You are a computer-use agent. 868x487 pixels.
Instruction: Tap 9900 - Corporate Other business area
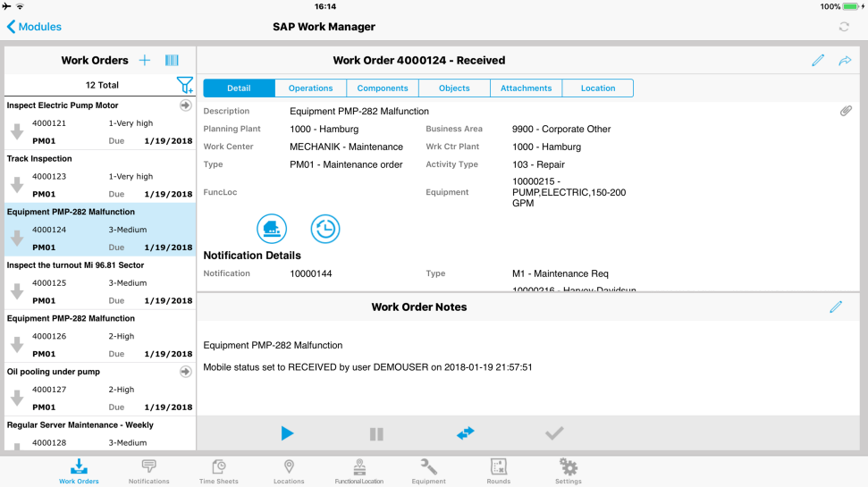click(x=561, y=129)
